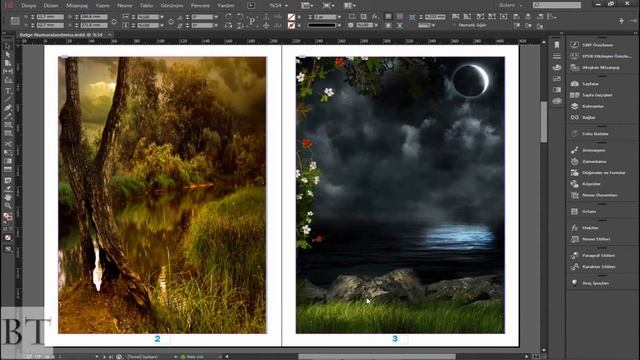Open the Animasyon panel
640x360 pixels.
(x=593, y=150)
